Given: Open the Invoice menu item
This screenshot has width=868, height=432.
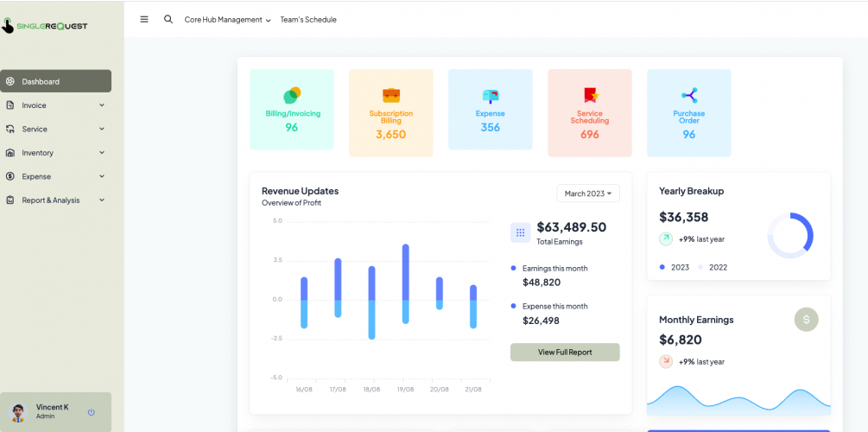Looking at the screenshot, I should point(56,105).
